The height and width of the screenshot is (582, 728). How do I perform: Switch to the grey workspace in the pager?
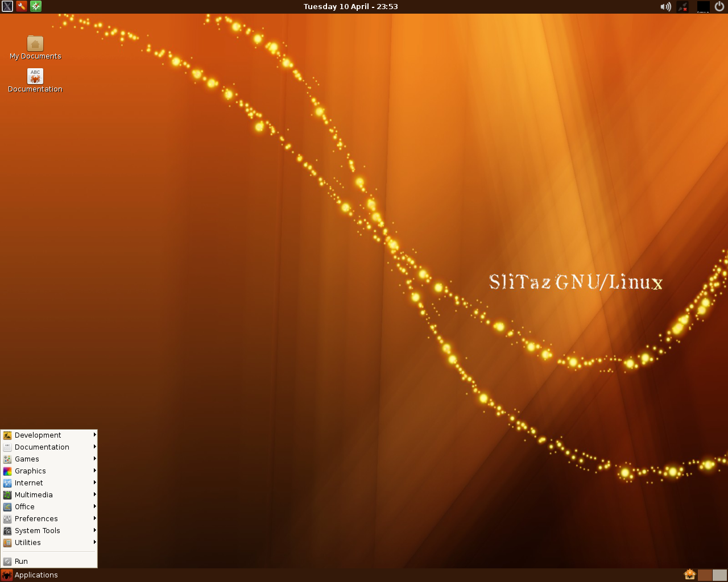click(719, 575)
